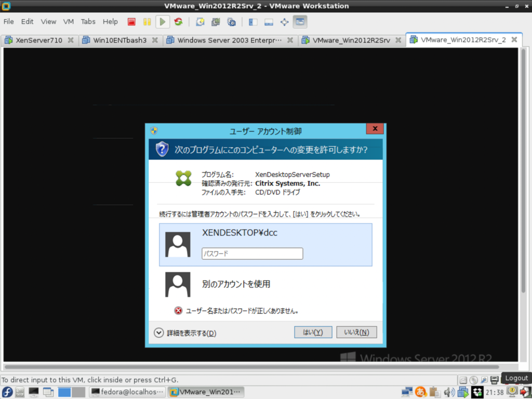
Task: Click the VMware_Win201 taskbar window button
Action: pos(206,392)
